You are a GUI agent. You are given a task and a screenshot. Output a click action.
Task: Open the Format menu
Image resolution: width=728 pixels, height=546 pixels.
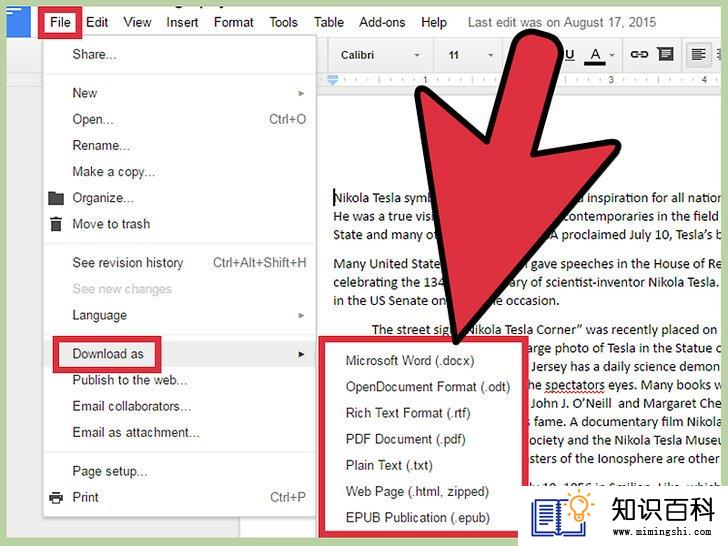[234, 22]
